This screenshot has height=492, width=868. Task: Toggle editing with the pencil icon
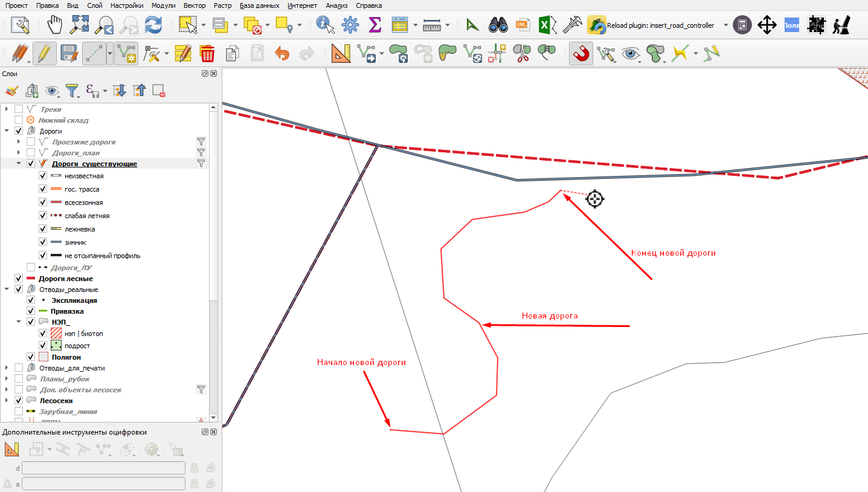[x=43, y=53]
